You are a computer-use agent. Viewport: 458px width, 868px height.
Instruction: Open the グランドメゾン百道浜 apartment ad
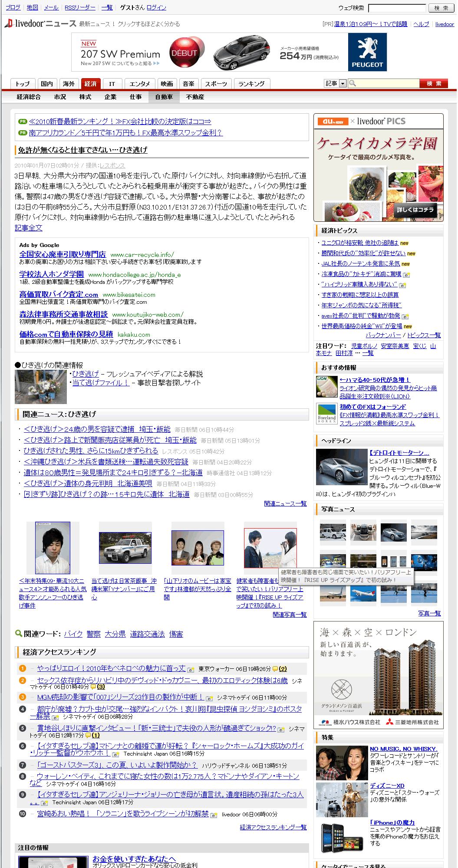point(379,675)
